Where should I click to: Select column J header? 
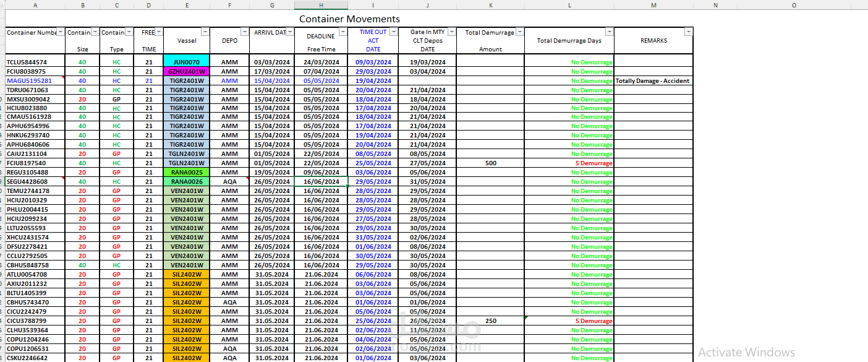click(427, 5)
